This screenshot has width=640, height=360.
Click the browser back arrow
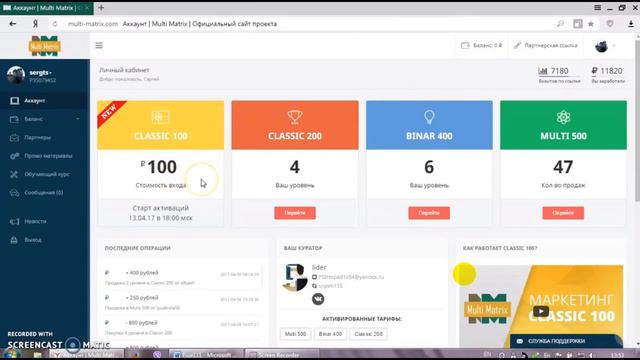(13, 24)
